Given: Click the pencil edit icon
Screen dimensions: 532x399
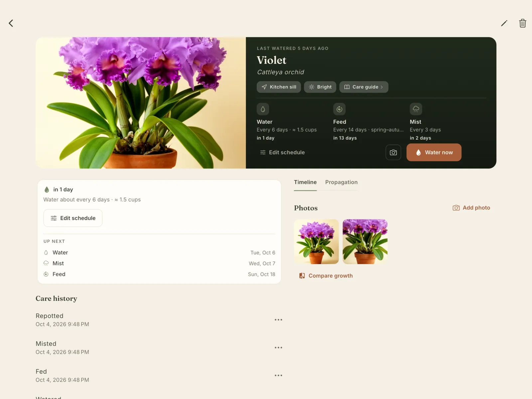Looking at the screenshot, I should 504,23.
